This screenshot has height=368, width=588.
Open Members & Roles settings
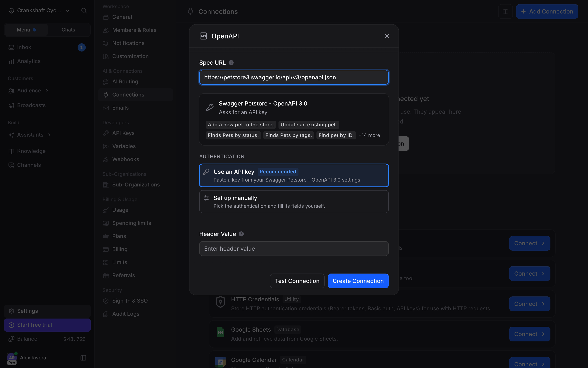point(136,30)
